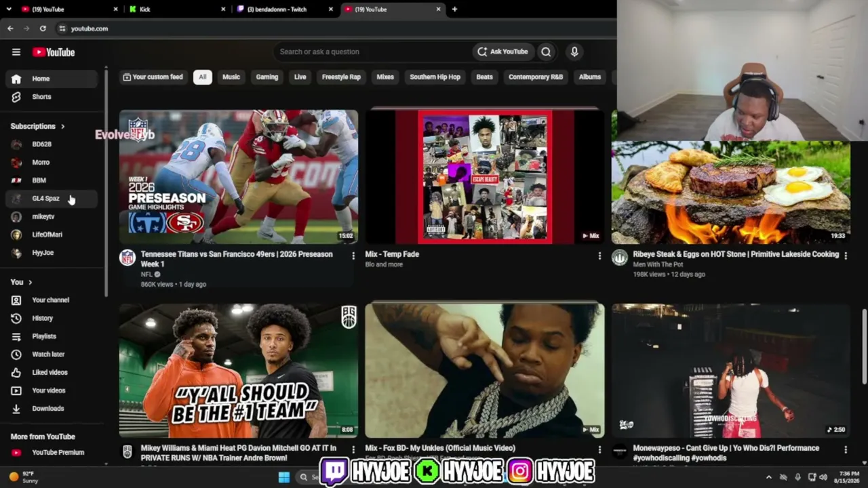Open Liked videos in the sidebar

[x=52, y=372]
